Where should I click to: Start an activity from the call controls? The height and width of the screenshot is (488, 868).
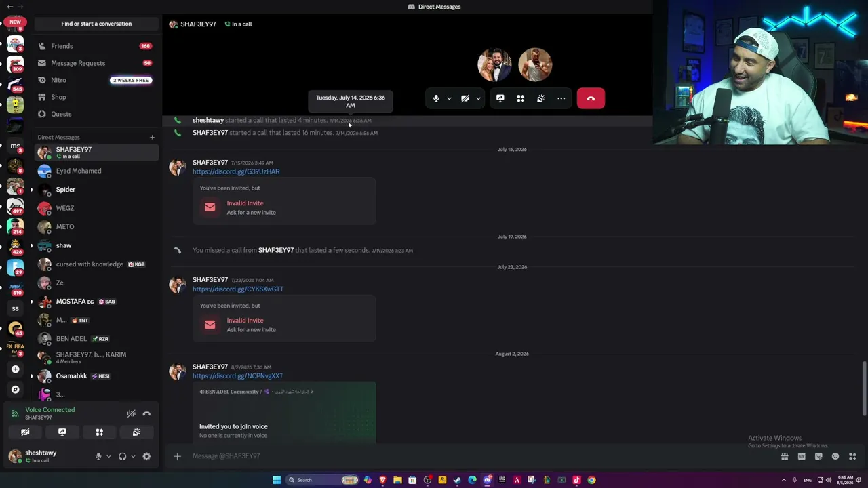(521, 98)
